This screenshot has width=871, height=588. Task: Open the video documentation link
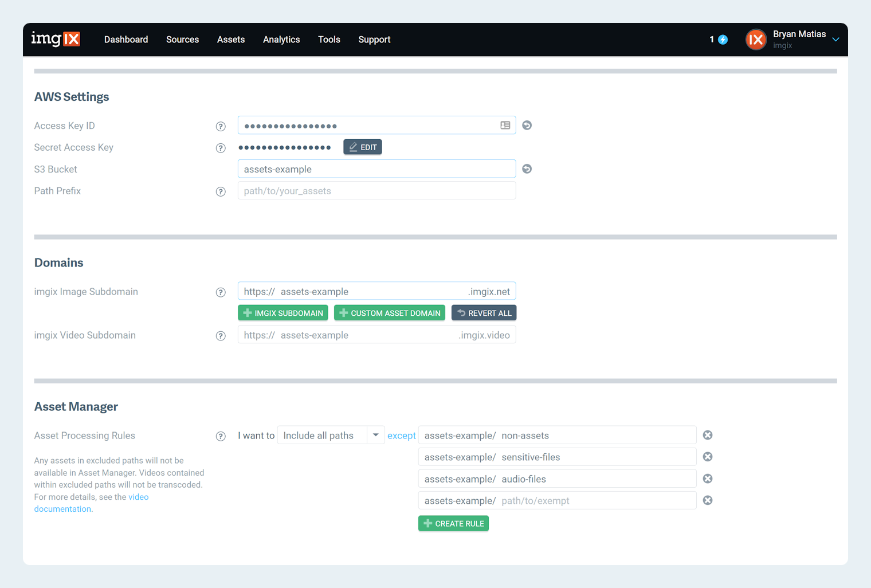pos(91,503)
